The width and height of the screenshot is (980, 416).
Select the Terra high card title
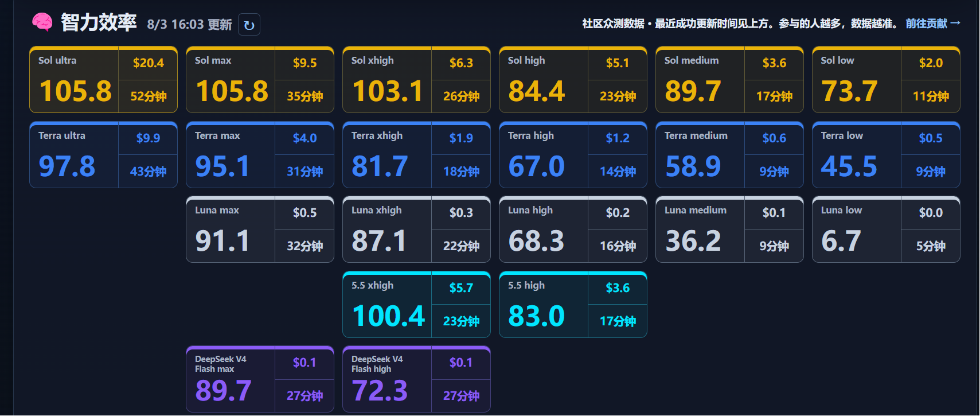pos(531,135)
